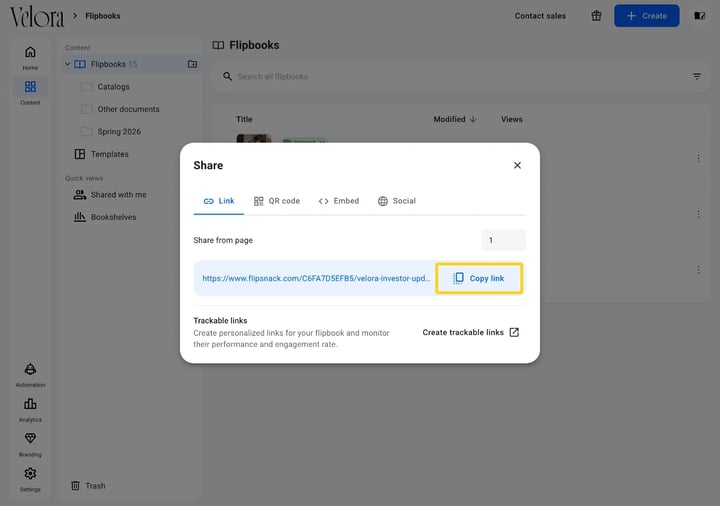Open the filter icon in search bar

coord(697,76)
